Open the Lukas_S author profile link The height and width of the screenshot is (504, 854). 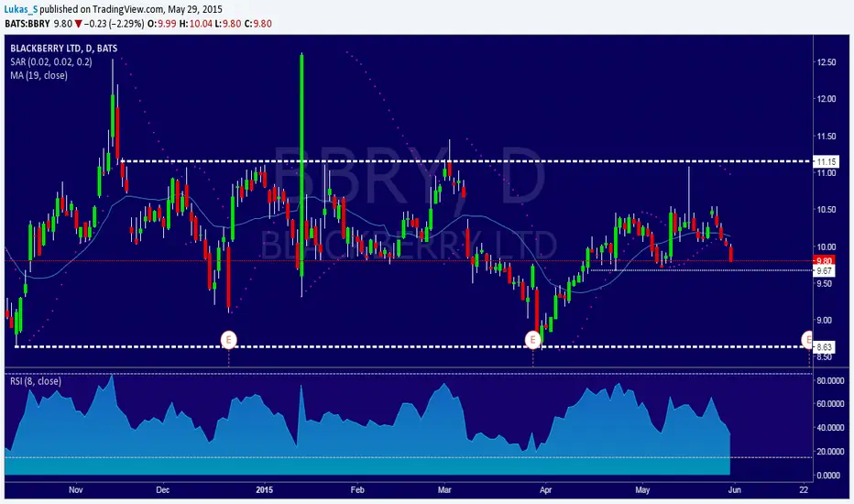[x=20, y=9]
